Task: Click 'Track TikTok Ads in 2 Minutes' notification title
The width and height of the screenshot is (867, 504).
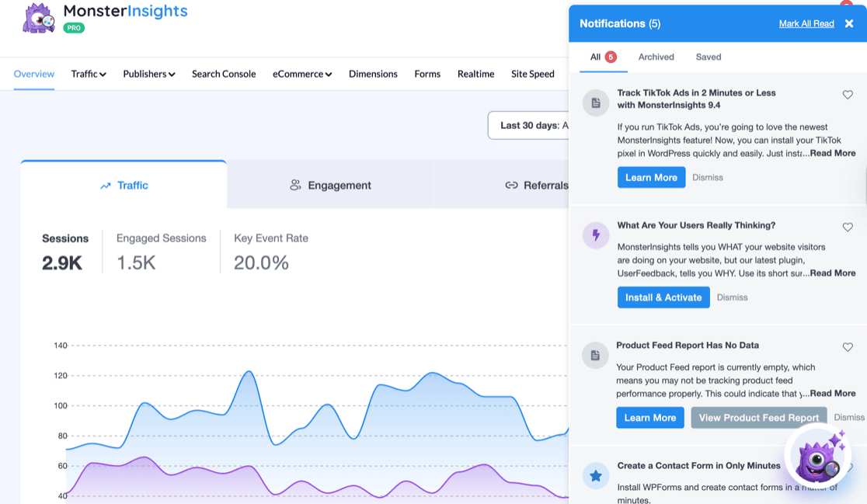Action: [x=696, y=99]
